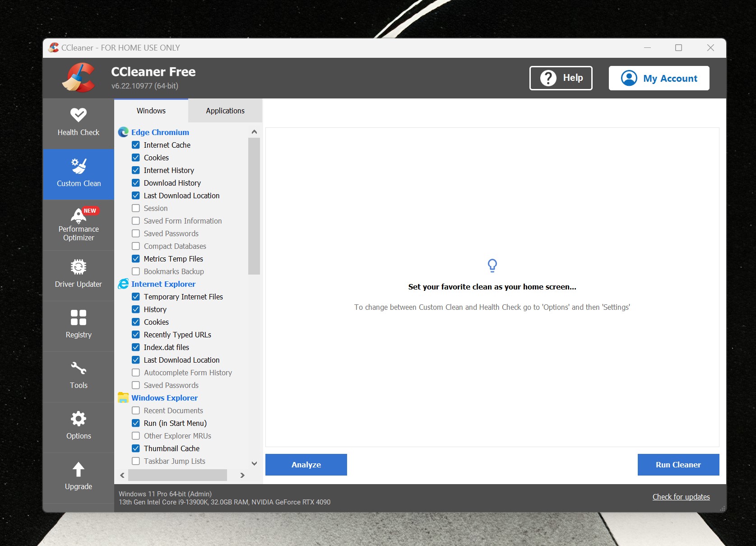Enable Taskbar Jump Lists checkbox
This screenshot has height=546, width=756.
pyautogui.click(x=135, y=461)
